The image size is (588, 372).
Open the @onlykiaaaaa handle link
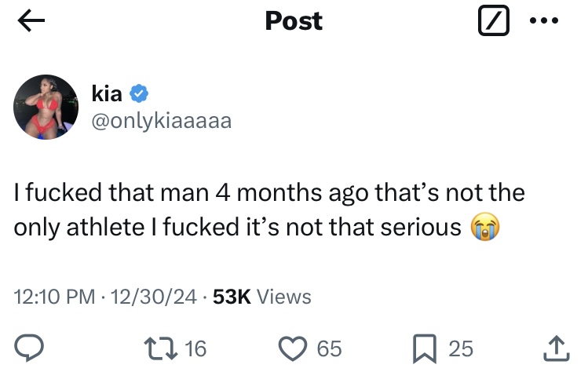point(162,122)
